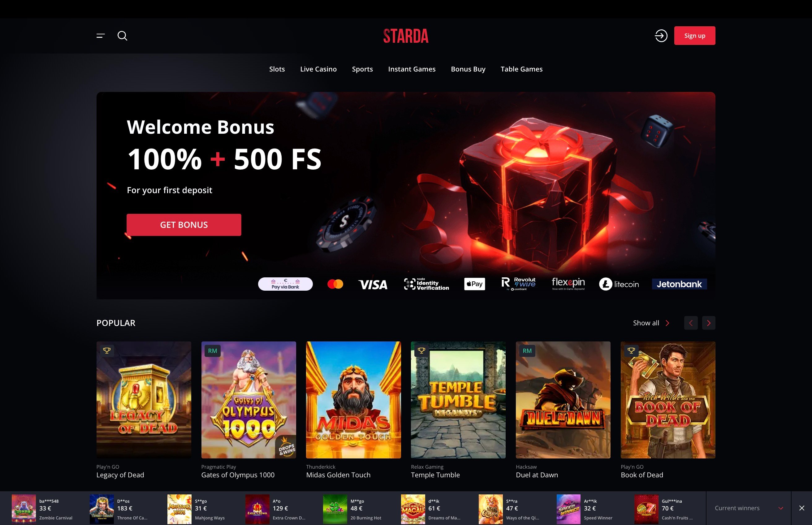
Task: Open the Duel at Dawn game thumbnail
Action: pyautogui.click(x=563, y=400)
